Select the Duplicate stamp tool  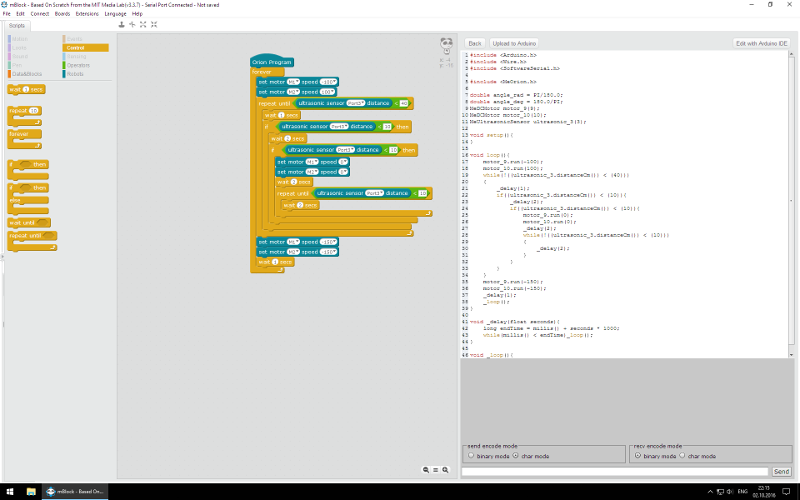coord(121,24)
